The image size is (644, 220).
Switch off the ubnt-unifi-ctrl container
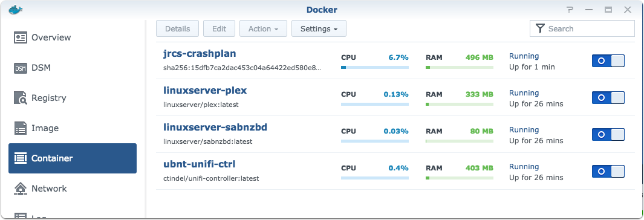pyautogui.click(x=608, y=172)
